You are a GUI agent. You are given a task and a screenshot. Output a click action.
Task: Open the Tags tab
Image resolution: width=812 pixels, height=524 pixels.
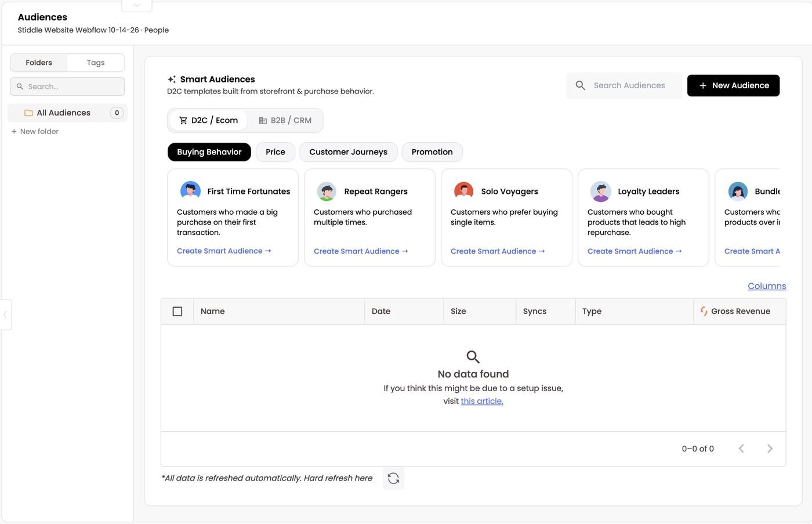click(96, 63)
